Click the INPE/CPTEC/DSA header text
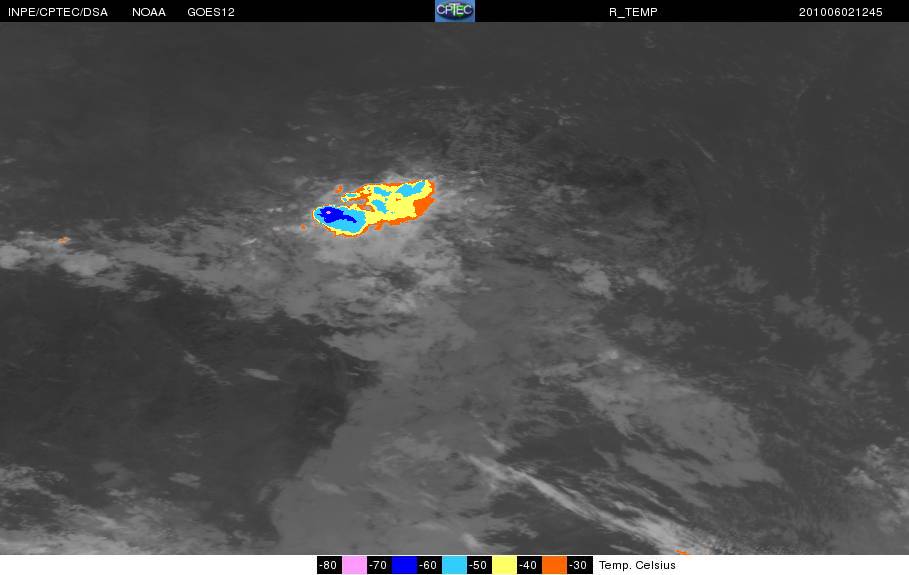Viewport: 909px width, 575px height. 58,12
